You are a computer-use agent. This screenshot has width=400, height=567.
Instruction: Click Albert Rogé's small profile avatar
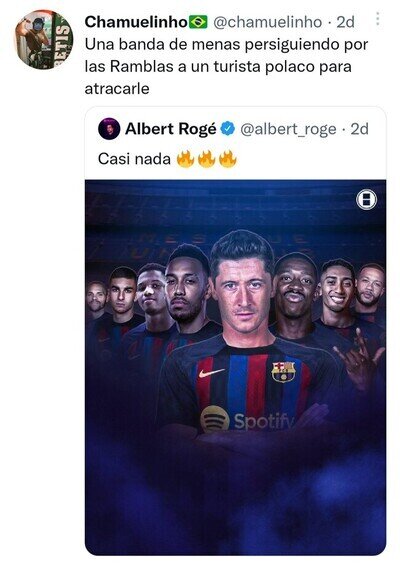[x=109, y=129]
